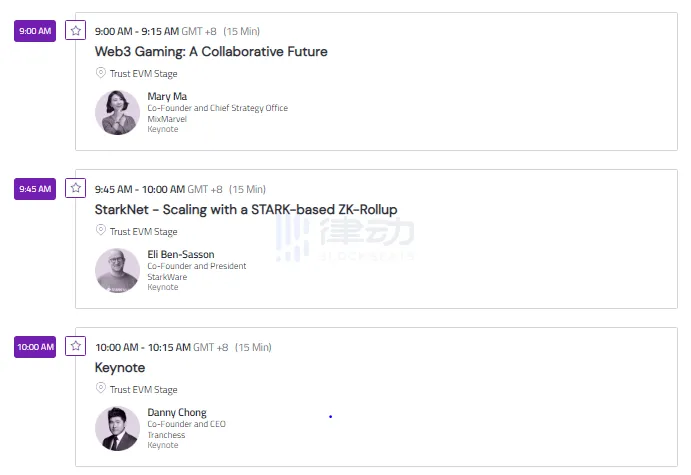Click Mary Ma's profile photo

pyautogui.click(x=117, y=113)
